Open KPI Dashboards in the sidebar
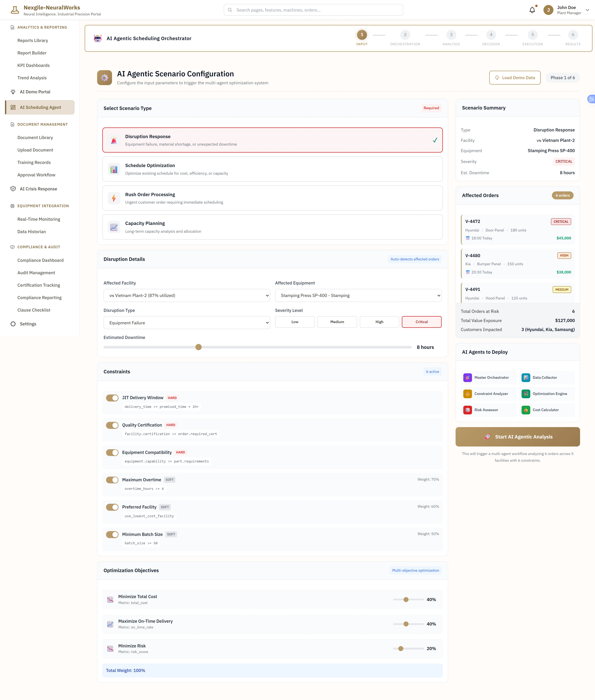This screenshot has width=595, height=700. click(x=33, y=65)
